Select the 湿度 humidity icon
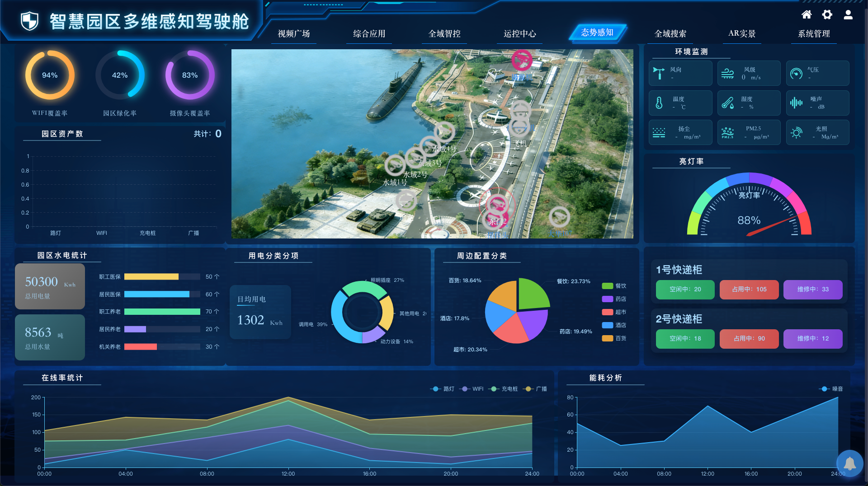The height and width of the screenshot is (486, 868). pos(727,103)
